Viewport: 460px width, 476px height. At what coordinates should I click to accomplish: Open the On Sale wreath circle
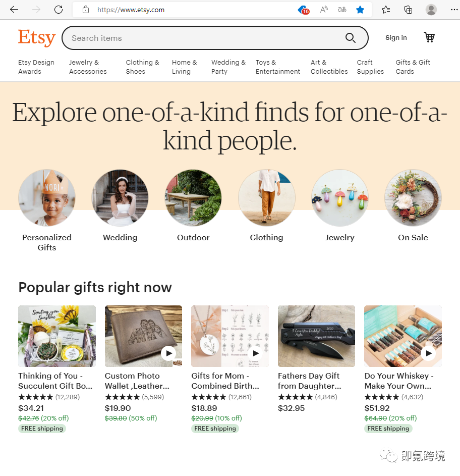tap(413, 198)
